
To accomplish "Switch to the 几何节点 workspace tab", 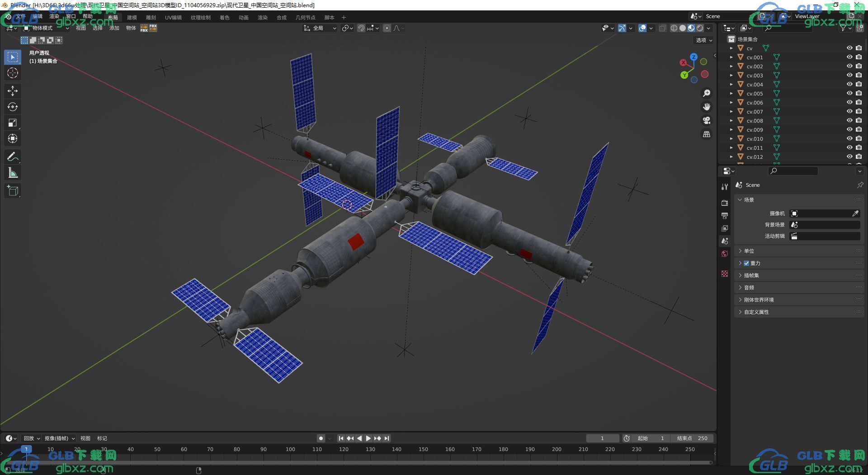I will pos(306,18).
